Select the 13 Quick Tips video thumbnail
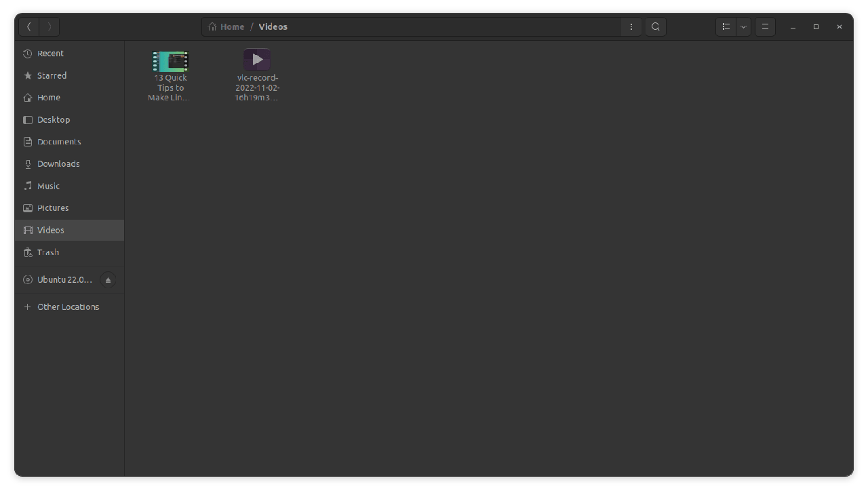 [x=170, y=62]
